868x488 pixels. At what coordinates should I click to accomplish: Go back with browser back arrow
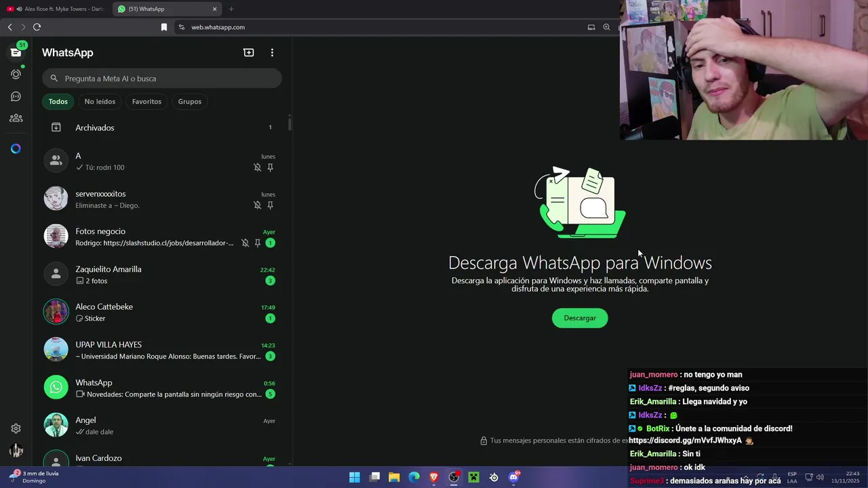pyautogui.click(x=9, y=27)
